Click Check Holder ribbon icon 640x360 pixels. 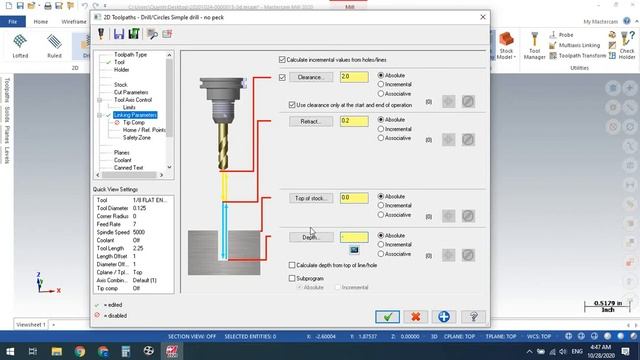627,46
